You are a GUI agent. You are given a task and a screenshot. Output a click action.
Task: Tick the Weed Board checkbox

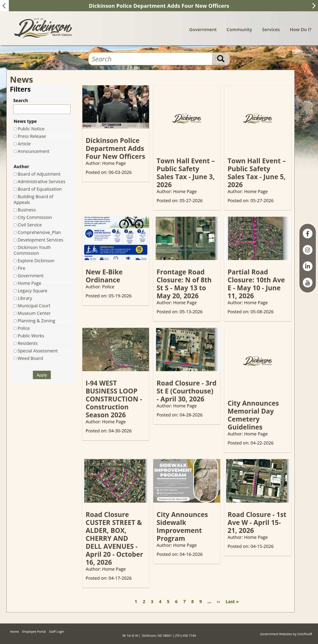click(15, 359)
